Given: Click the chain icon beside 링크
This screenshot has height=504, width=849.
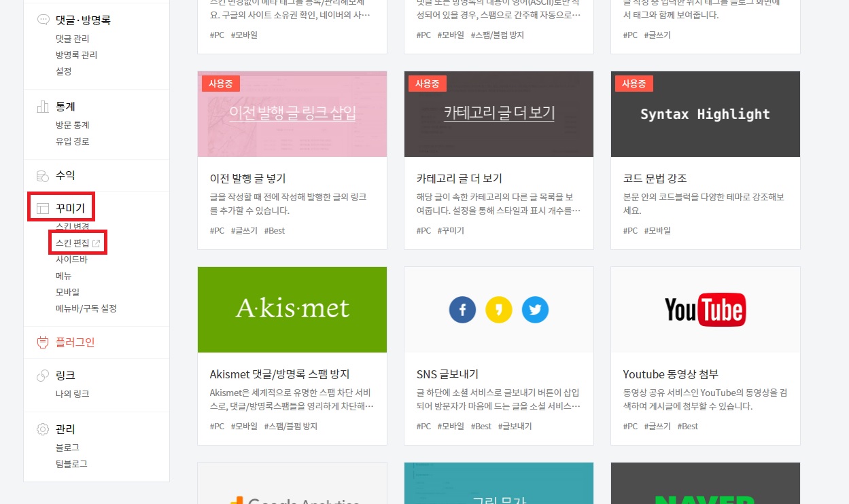Looking at the screenshot, I should 43,375.
